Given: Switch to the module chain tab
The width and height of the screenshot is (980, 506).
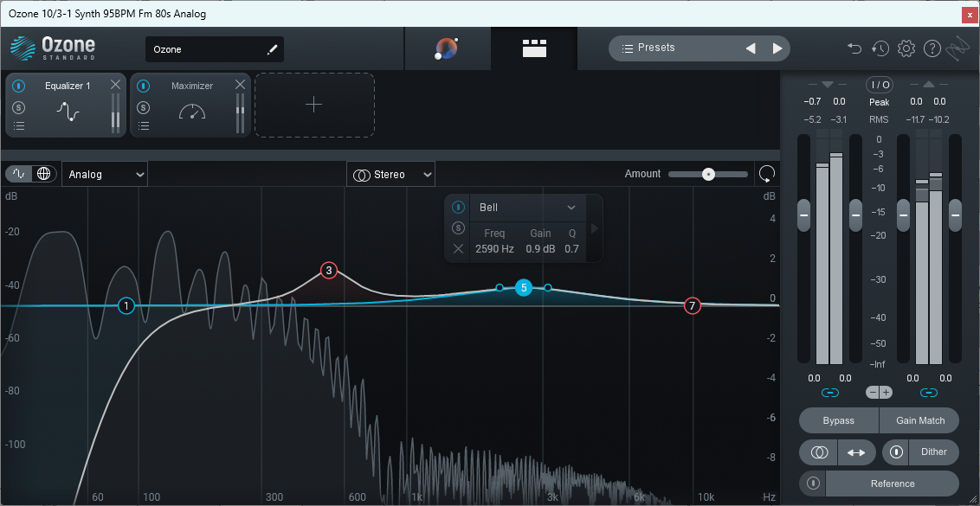Looking at the screenshot, I should click(533, 49).
